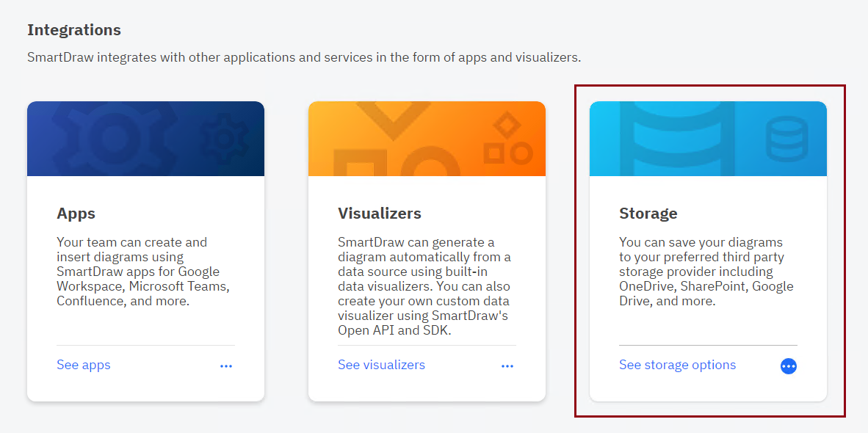The height and width of the screenshot is (433, 868).
Task: Open the Apps card more-options ellipsis
Action: [x=226, y=366]
